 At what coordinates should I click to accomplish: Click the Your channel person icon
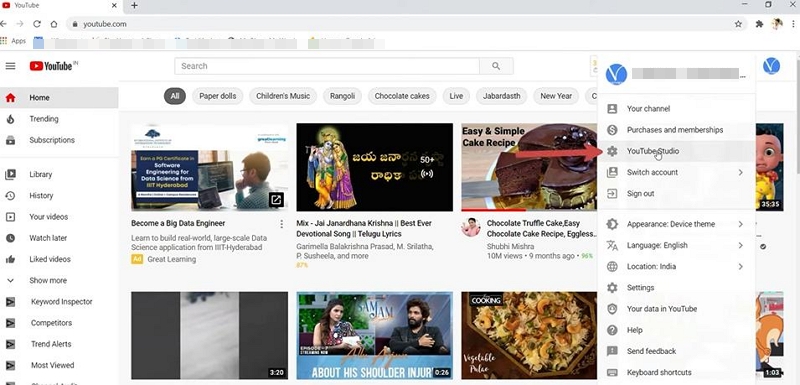[612, 109]
